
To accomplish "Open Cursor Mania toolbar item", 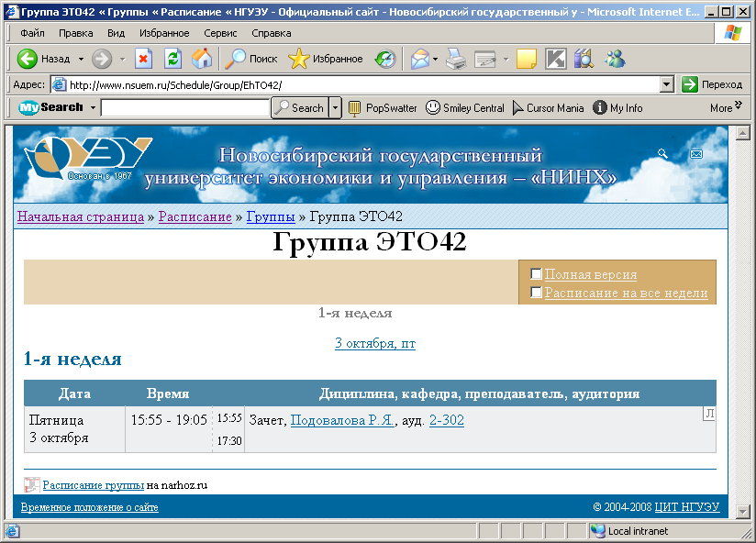I will 549,108.
